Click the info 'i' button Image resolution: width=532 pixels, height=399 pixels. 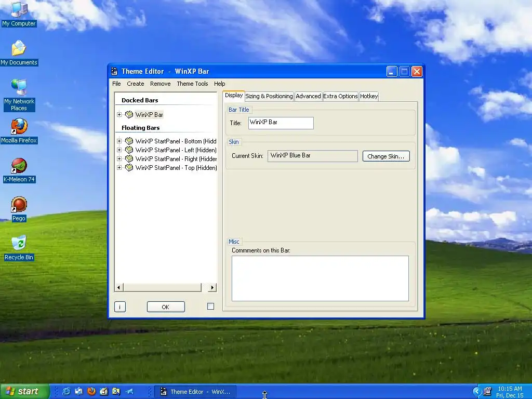[x=120, y=307]
